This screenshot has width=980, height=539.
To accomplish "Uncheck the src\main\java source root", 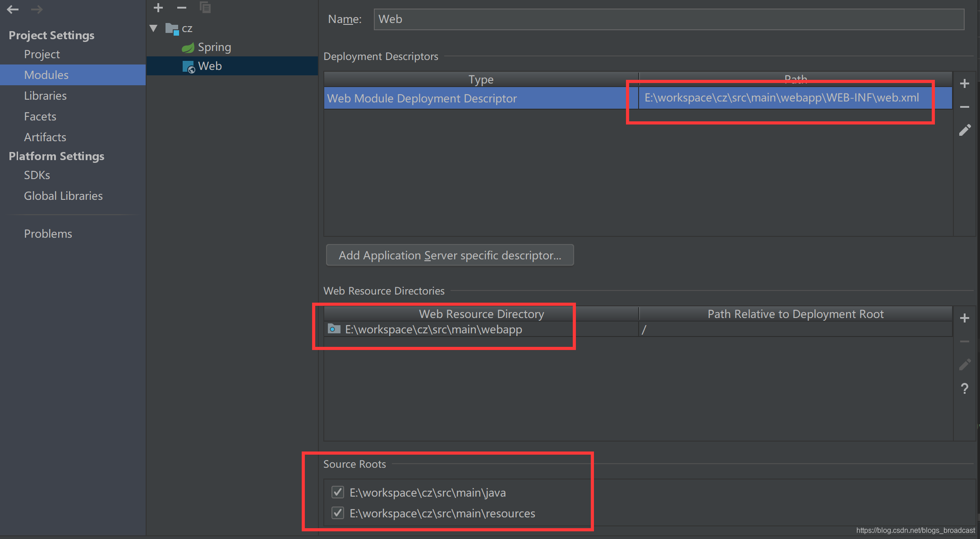I will point(338,492).
